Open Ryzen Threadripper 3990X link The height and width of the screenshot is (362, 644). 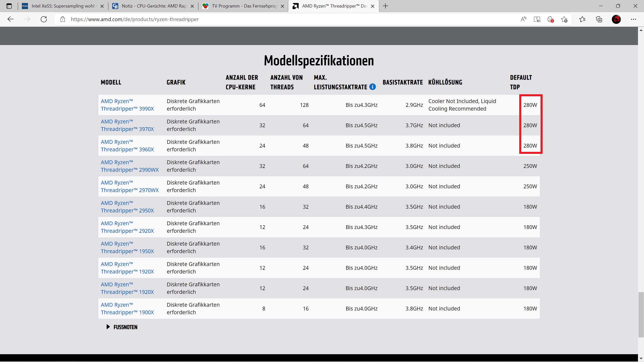[127, 105]
